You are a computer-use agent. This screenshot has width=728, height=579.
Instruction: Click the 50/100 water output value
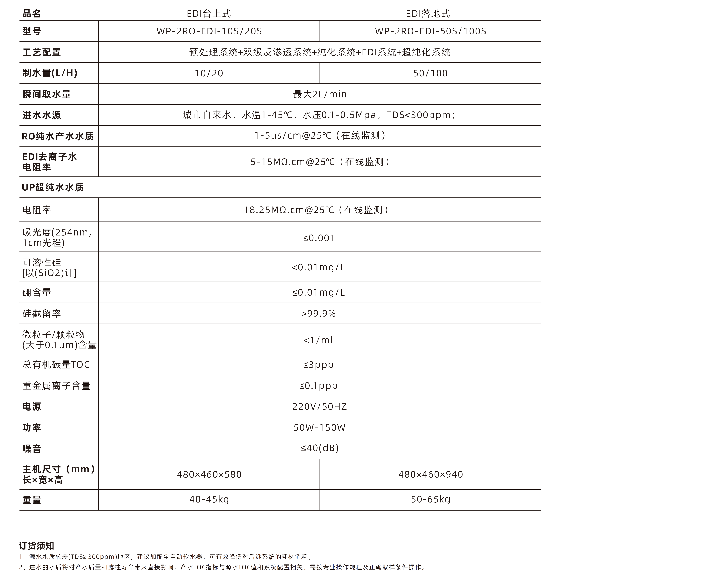[x=431, y=73]
